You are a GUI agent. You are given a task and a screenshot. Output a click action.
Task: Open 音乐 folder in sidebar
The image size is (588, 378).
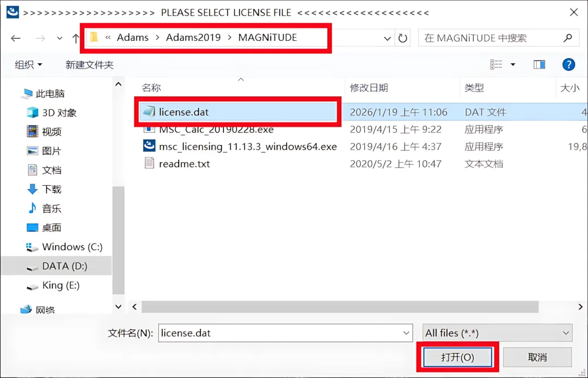[x=44, y=208]
